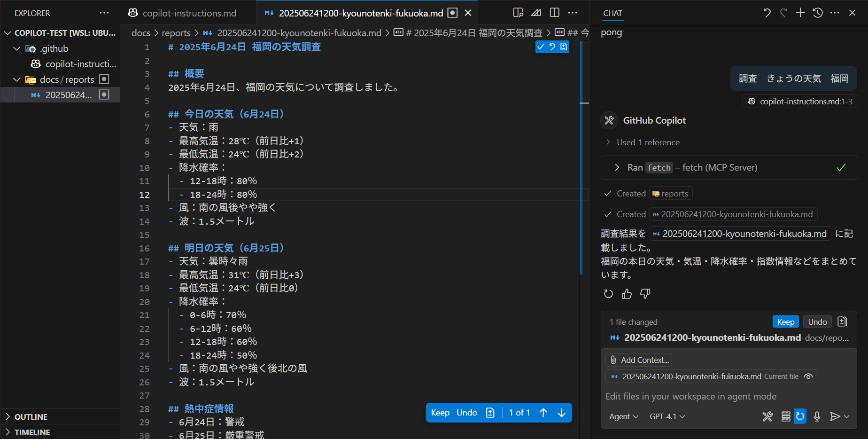
Task: Split the editor window
Action: tap(554, 13)
